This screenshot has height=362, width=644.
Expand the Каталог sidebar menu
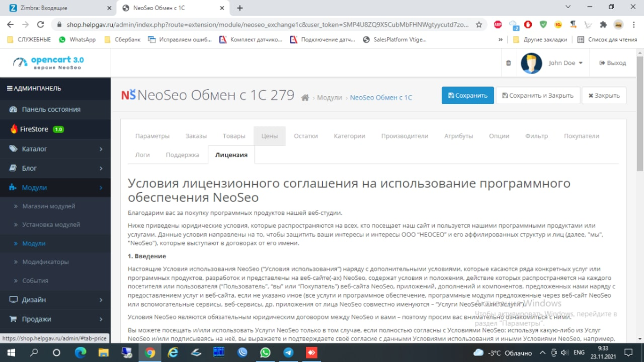point(55,149)
